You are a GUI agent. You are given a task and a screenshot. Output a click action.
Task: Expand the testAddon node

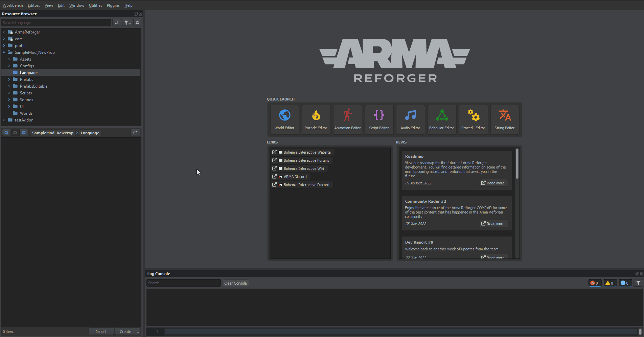pos(4,120)
